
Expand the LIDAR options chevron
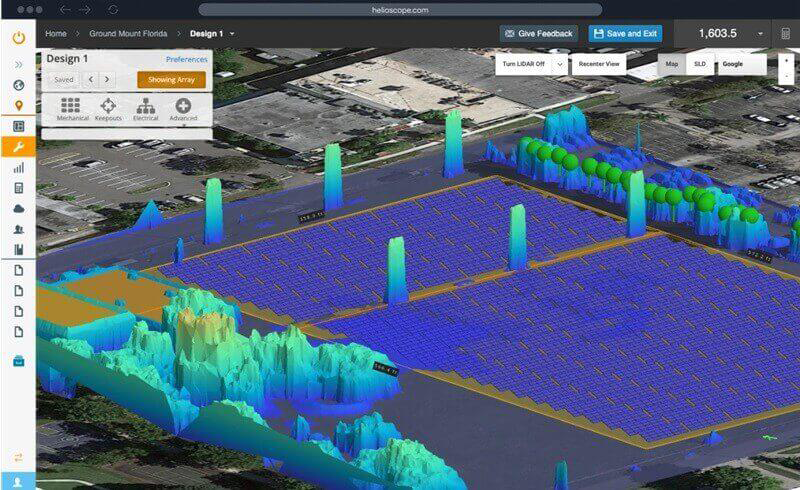(x=560, y=64)
